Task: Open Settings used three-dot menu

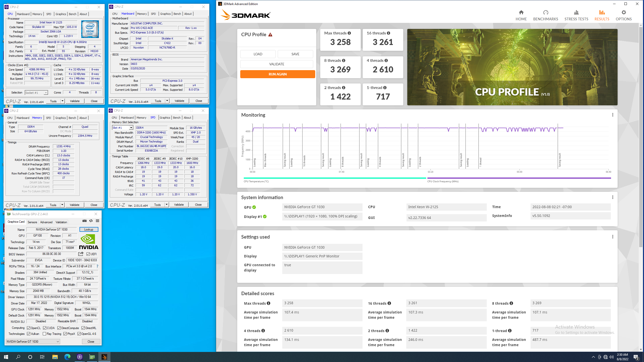Action: [x=613, y=237]
